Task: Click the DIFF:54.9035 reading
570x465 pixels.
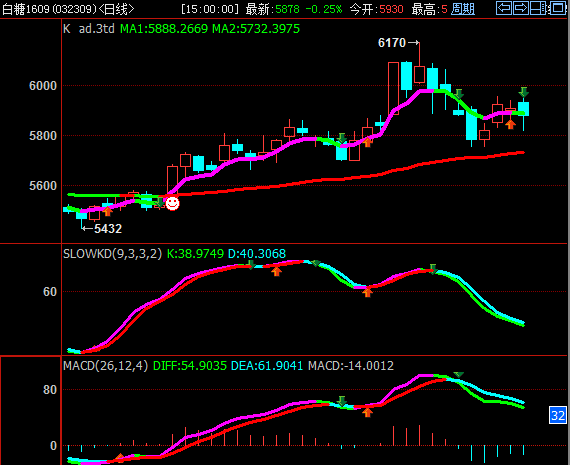Action: [x=190, y=365]
